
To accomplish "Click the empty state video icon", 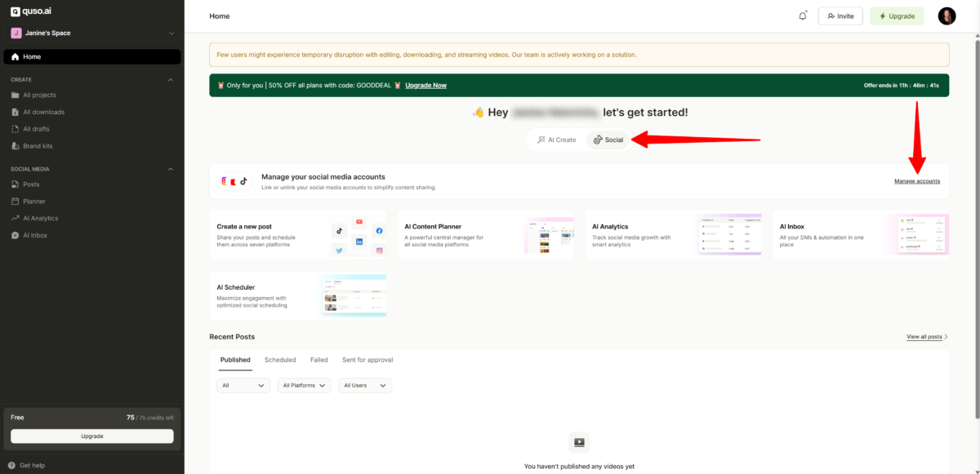I will [x=579, y=442].
